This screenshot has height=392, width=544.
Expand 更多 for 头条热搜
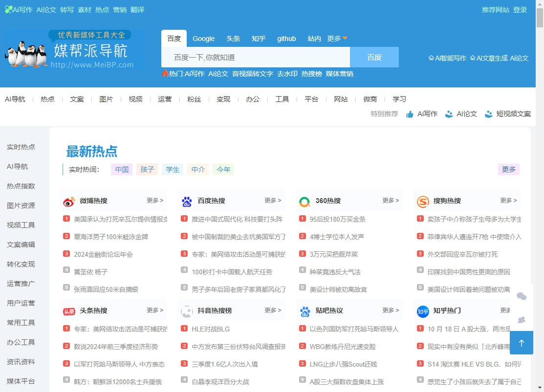click(155, 310)
